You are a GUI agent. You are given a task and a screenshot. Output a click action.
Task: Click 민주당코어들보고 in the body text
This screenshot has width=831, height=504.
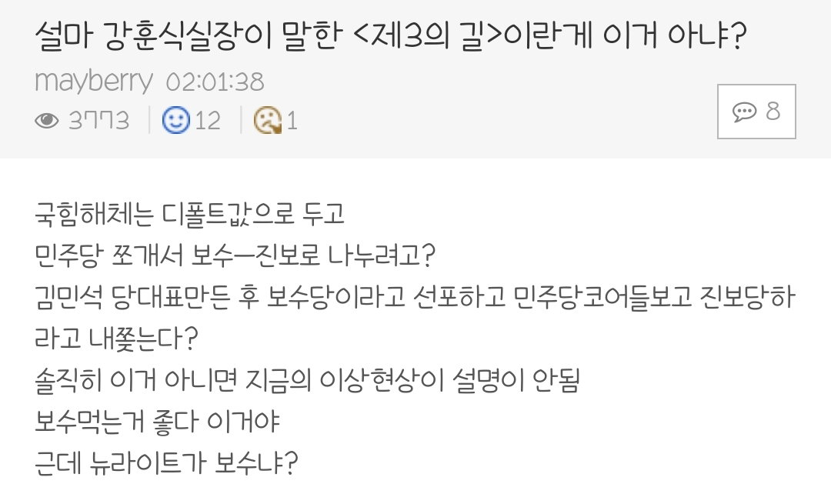[602, 296]
